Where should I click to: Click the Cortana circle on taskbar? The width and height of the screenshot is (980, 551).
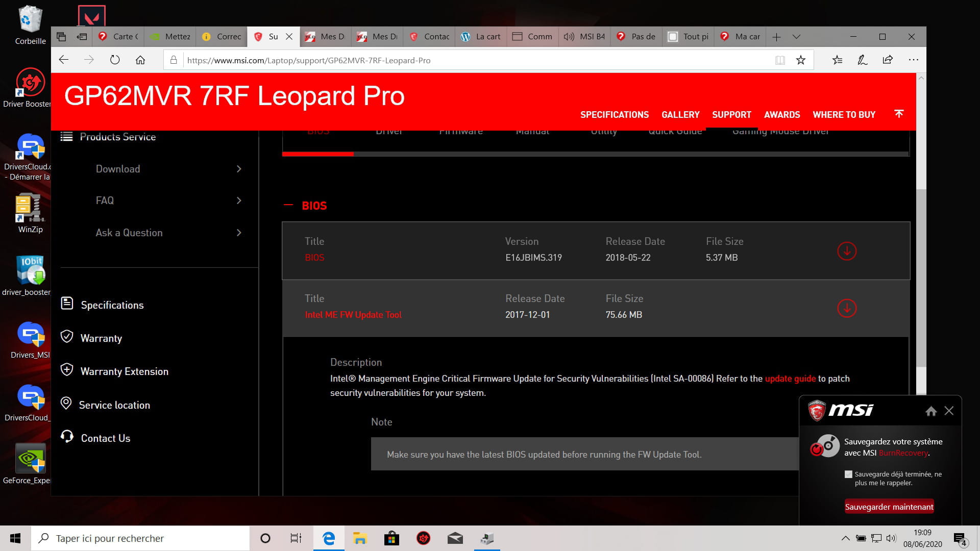(265, 538)
